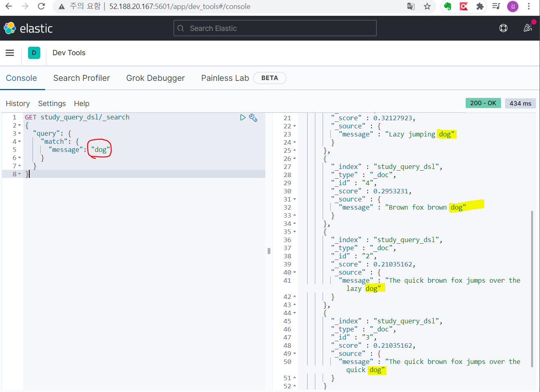The image size is (540, 392).
Task: Click the 434 ms response time badge
Action: point(520,103)
